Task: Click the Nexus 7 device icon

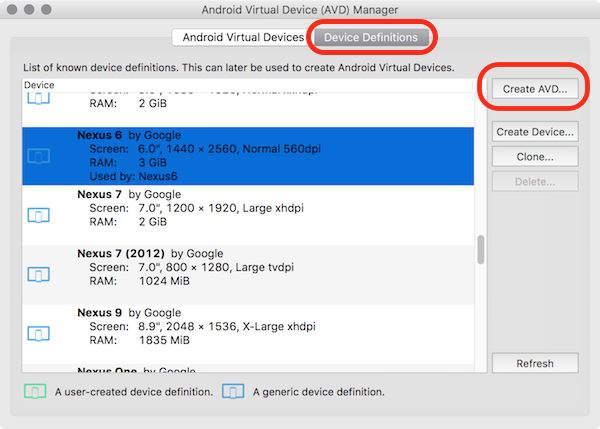Action: point(39,215)
